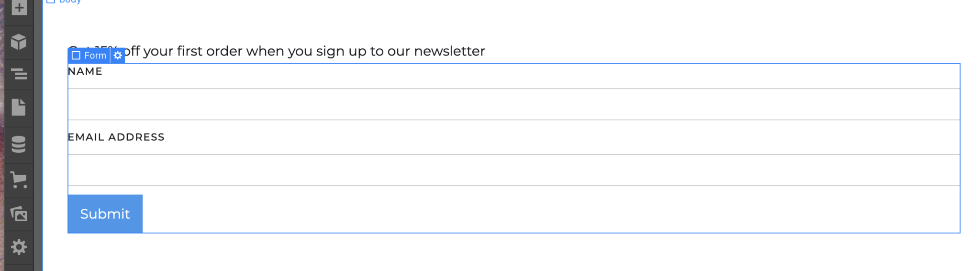This screenshot has height=271, width=980.
Task: Open the Components cube panel
Action: [19, 42]
